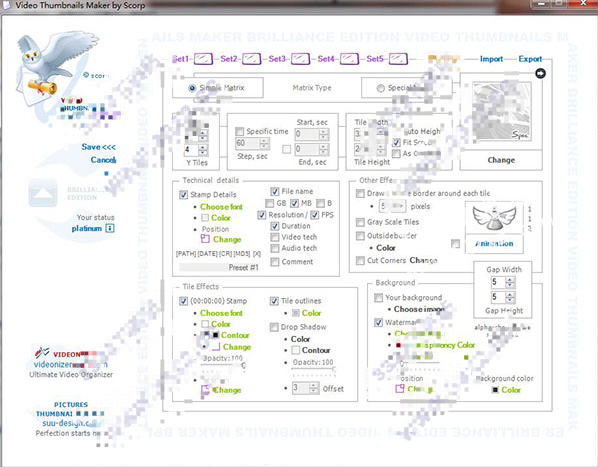
Task: Click the Tile Width spinner arrows
Action: (381, 134)
